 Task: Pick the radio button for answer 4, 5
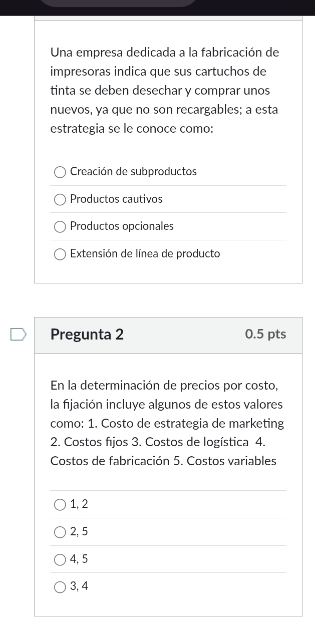pyautogui.click(x=60, y=559)
